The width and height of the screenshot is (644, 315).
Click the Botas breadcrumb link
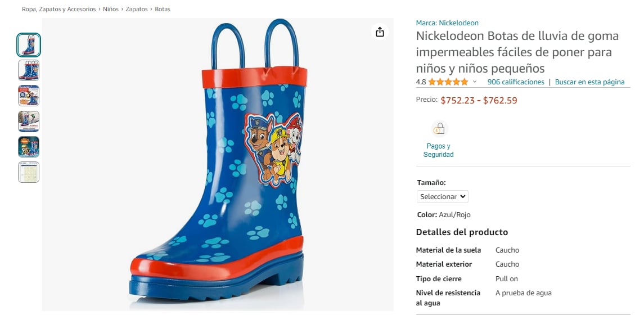[x=163, y=10]
